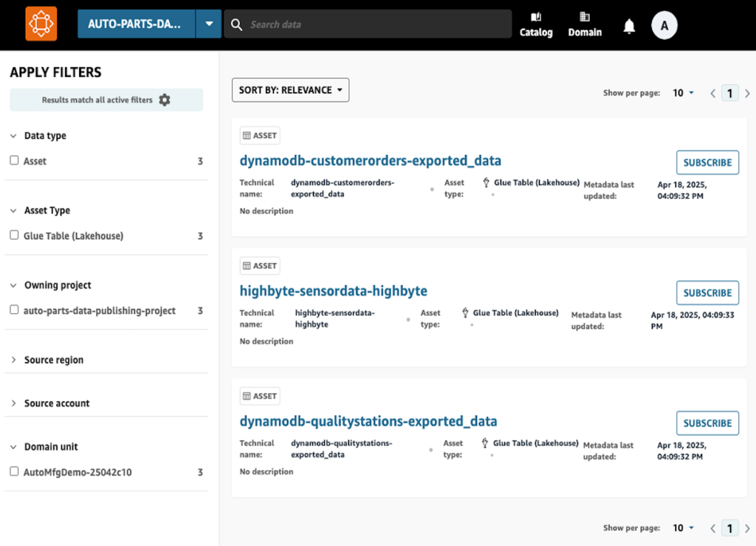Open the Domain navigation icon
756x546 pixels.
pyautogui.click(x=585, y=24)
